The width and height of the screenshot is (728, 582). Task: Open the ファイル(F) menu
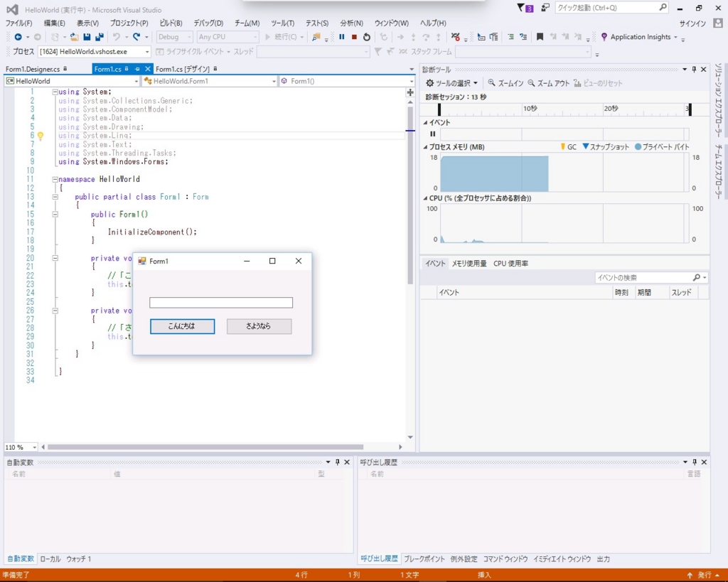tap(19, 23)
